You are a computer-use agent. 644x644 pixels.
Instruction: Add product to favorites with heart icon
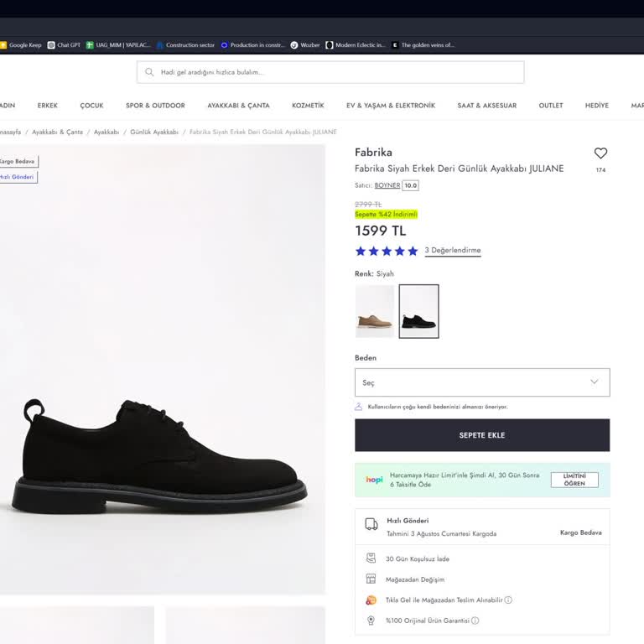(x=600, y=153)
